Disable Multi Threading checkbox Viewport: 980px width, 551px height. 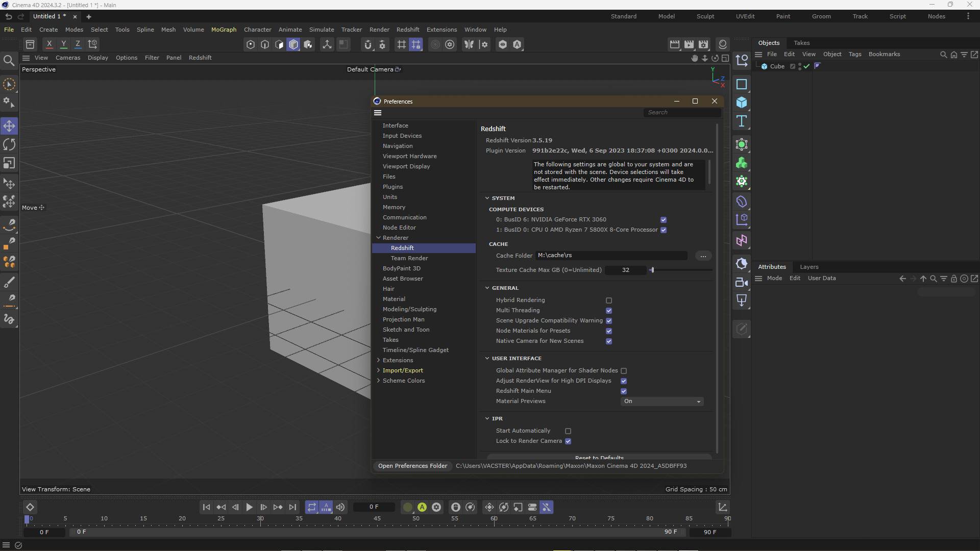(x=609, y=311)
